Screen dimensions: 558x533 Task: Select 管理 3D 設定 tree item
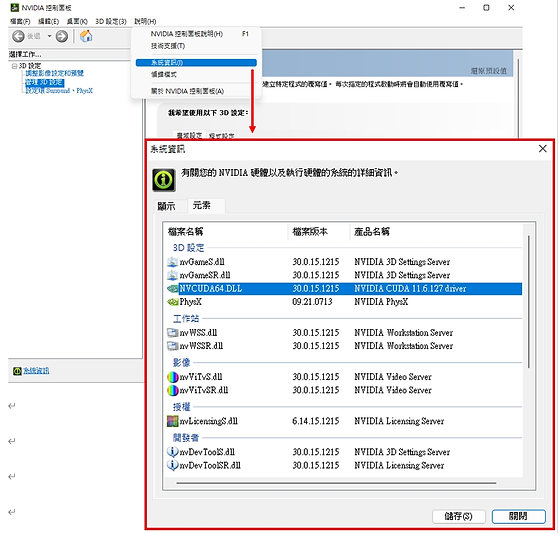click(x=44, y=83)
